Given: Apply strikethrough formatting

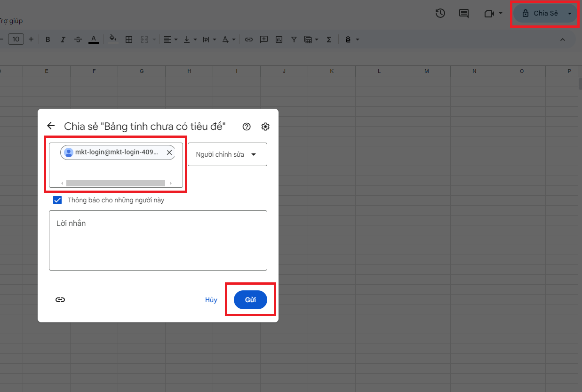Looking at the screenshot, I should tap(78, 39).
